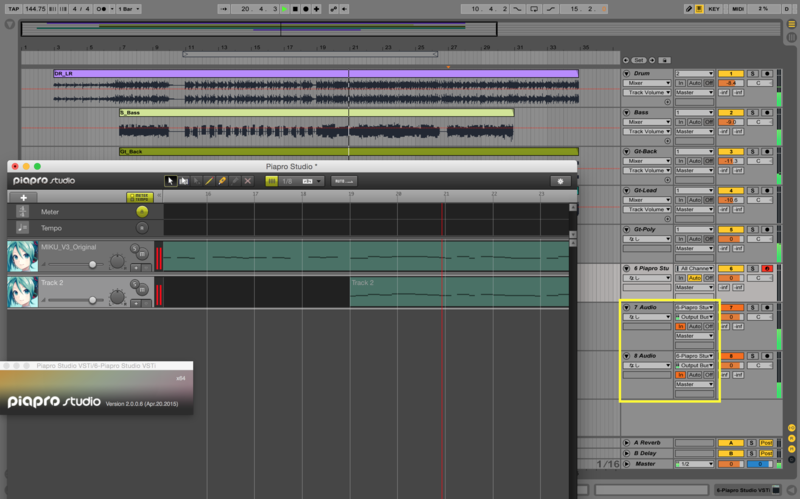
Task: Click the X delete tool in Piapro Studio
Action: 247,181
